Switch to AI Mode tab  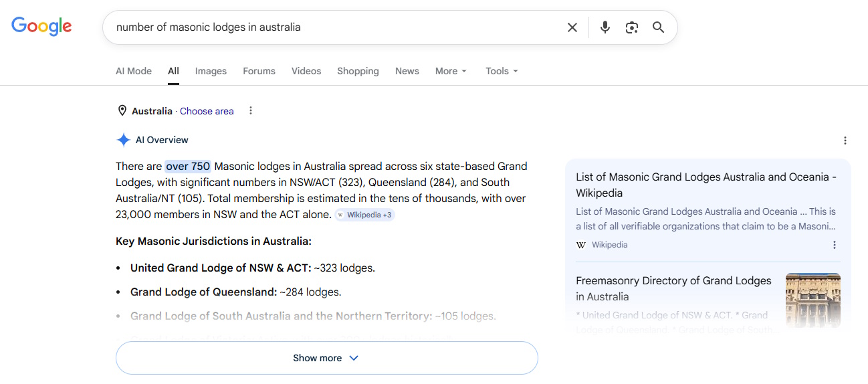click(x=134, y=71)
